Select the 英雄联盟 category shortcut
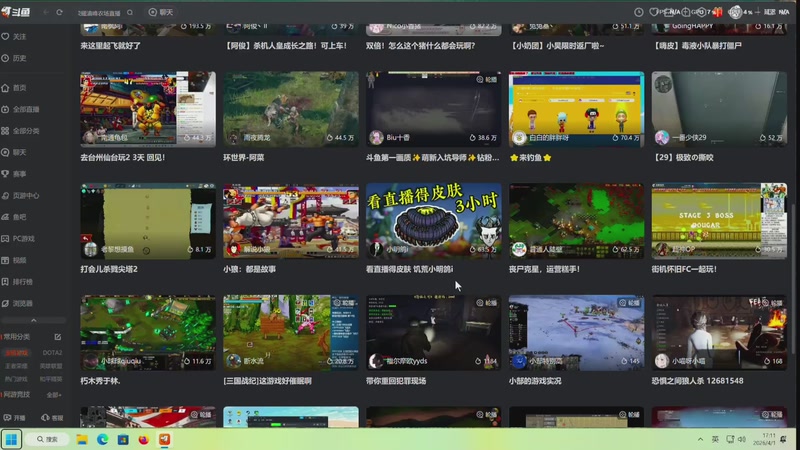Image resolution: width=800 pixels, height=450 pixels. coord(51,366)
